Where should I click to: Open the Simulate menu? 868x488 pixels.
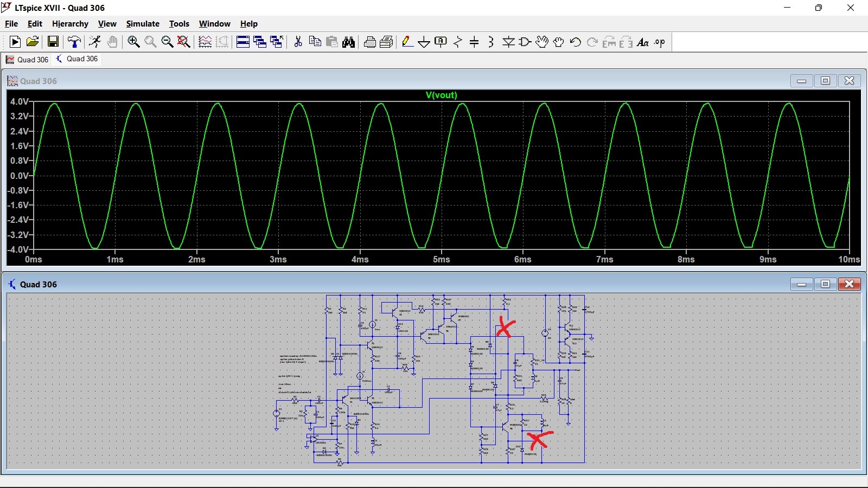coord(143,24)
